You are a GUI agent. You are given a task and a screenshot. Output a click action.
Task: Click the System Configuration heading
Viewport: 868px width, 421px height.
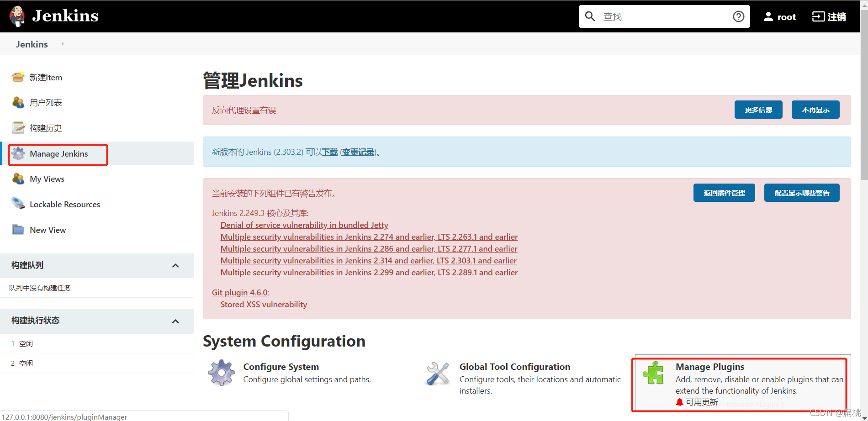pyautogui.click(x=284, y=341)
